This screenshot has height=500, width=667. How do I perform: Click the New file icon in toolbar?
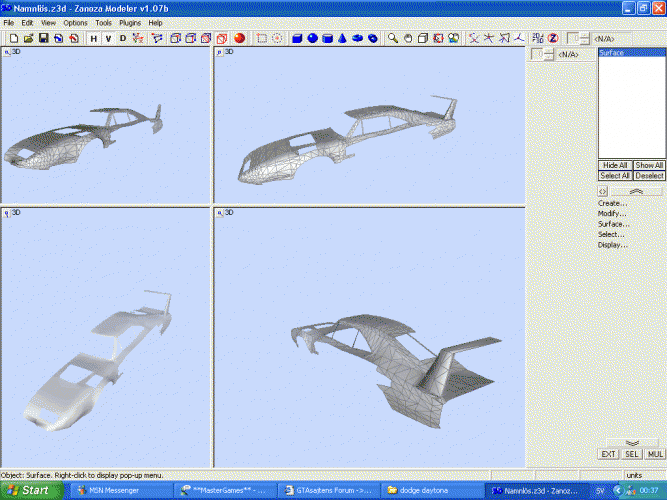13,38
